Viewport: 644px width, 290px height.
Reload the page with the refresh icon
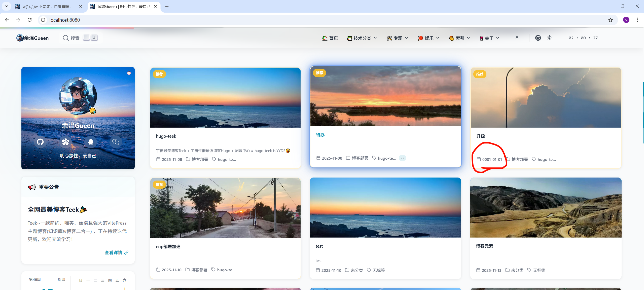coord(29,20)
